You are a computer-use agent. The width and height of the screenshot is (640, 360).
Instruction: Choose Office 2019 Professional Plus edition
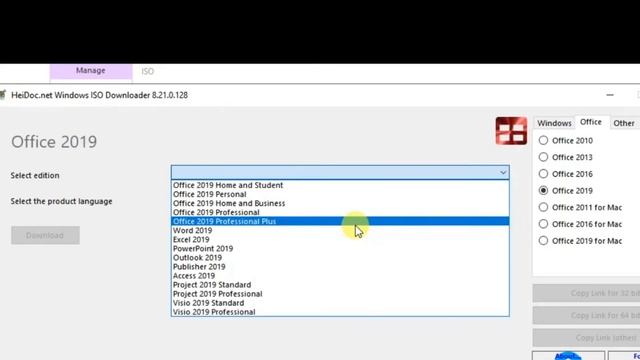(x=340, y=221)
